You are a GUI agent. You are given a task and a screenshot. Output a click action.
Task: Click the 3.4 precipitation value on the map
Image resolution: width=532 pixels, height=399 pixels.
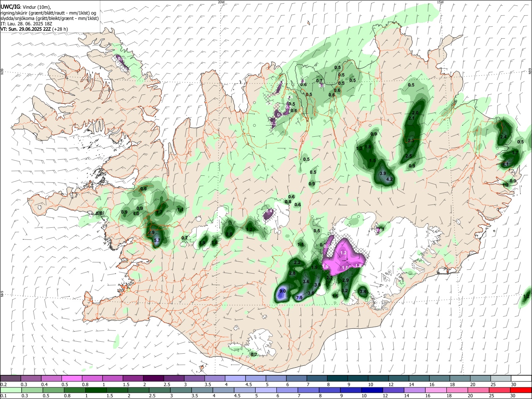(363, 292)
